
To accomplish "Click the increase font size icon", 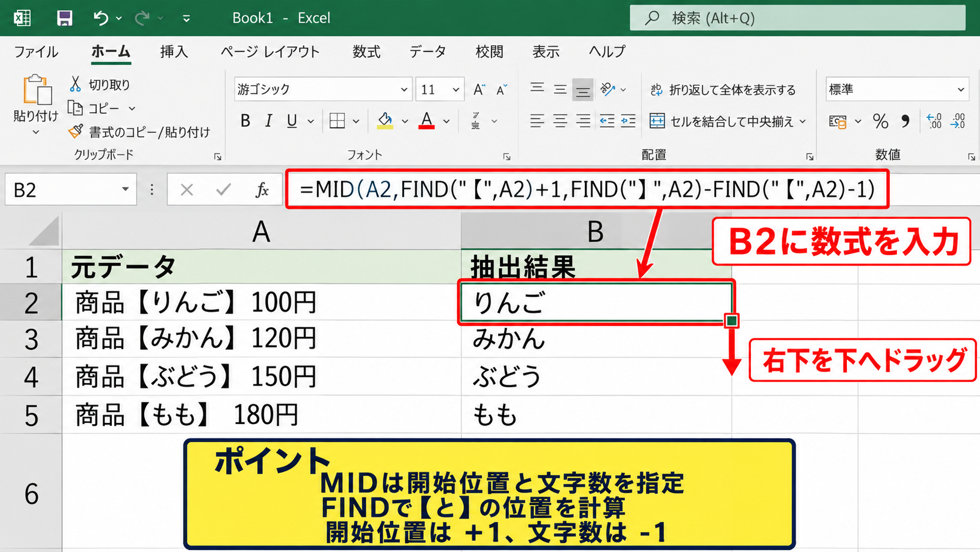I will (x=479, y=89).
